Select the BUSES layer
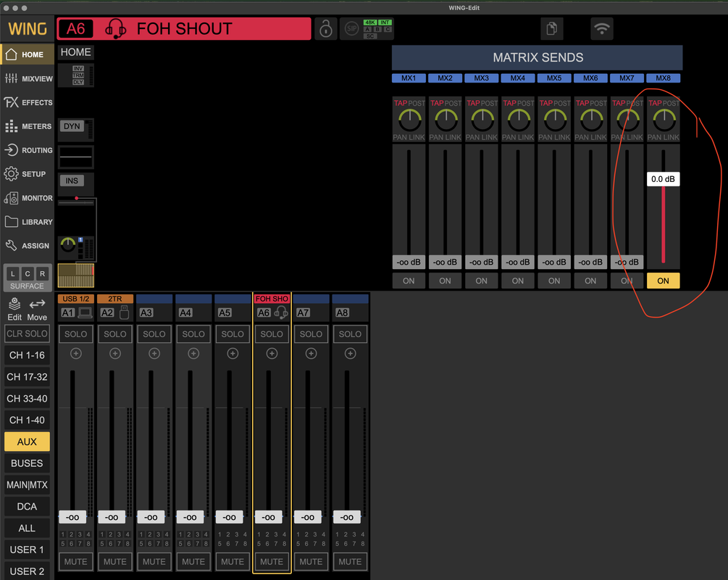This screenshot has width=728, height=580. click(x=27, y=463)
